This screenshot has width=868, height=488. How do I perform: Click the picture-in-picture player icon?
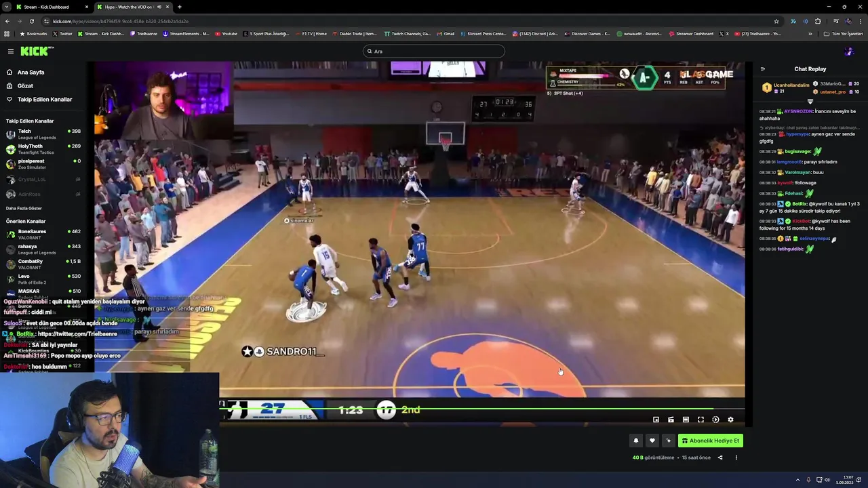tap(656, 420)
